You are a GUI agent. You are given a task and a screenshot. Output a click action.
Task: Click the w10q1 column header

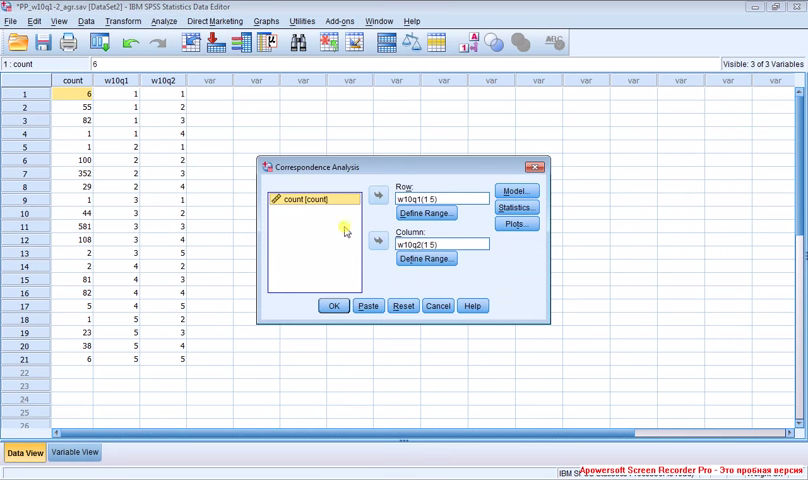point(116,80)
